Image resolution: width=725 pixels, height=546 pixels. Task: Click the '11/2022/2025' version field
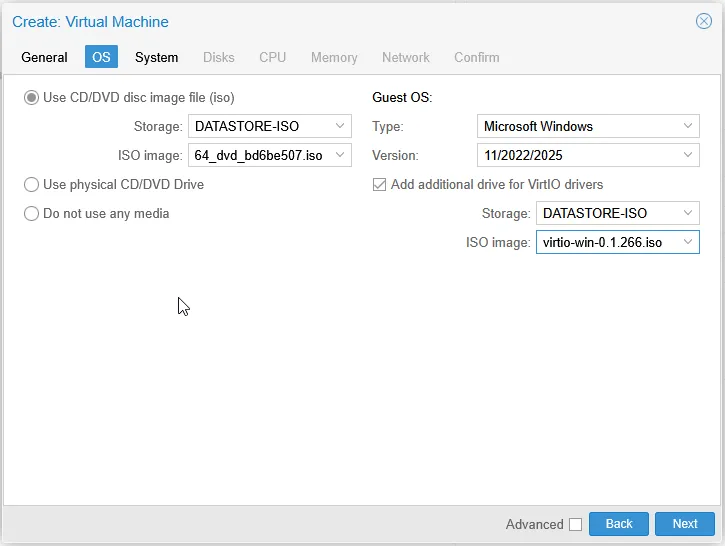(577, 155)
